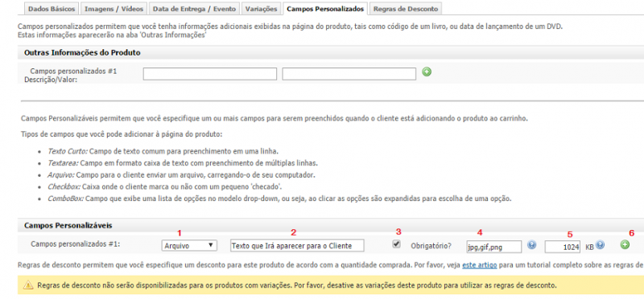The image size is (644, 299).
Task: Click the 'Textarea:' list item
Action: click(183, 163)
